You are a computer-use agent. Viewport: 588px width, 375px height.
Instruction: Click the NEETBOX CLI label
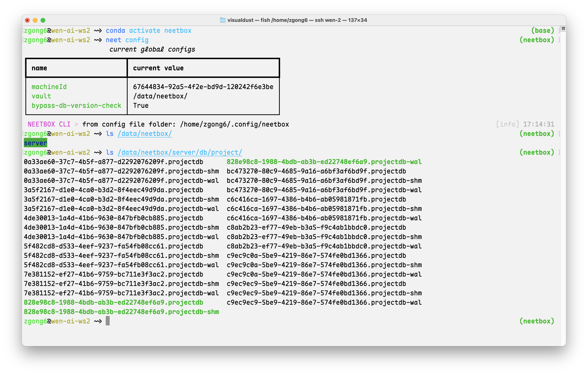point(49,124)
